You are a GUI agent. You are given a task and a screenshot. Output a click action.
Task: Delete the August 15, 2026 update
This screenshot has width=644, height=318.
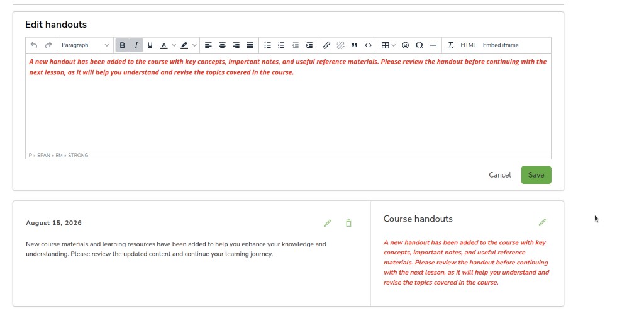pos(348,223)
